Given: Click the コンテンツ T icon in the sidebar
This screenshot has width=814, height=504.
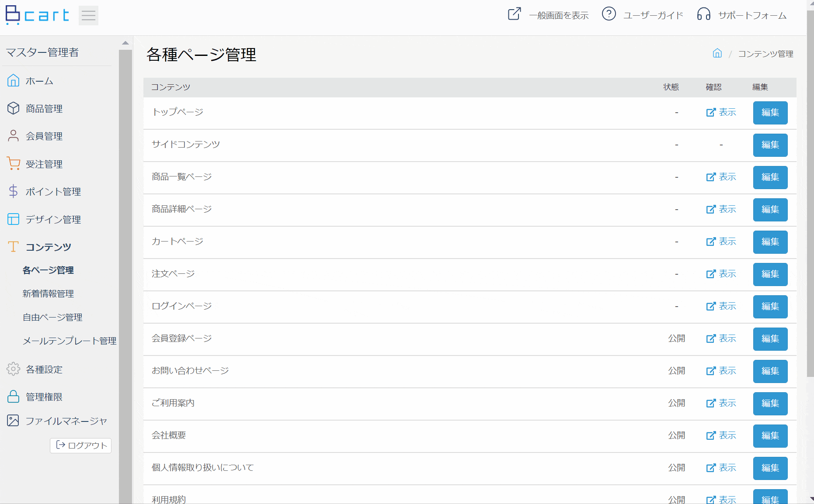Looking at the screenshot, I should (x=14, y=247).
